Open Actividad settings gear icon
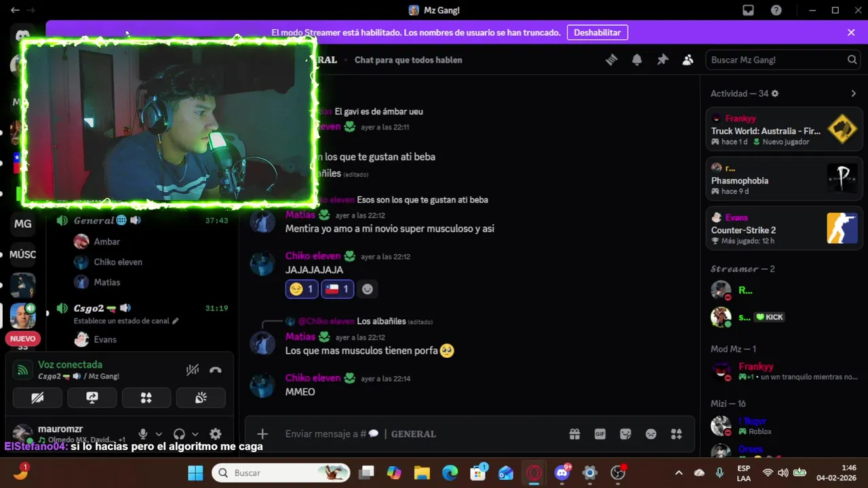 click(775, 94)
